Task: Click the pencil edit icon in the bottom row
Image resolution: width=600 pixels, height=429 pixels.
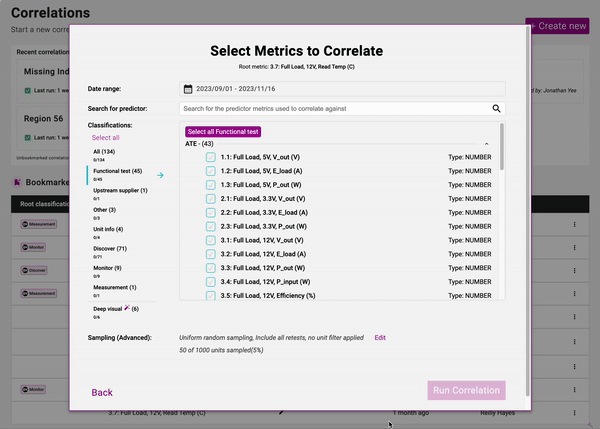Action: click(x=281, y=413)
